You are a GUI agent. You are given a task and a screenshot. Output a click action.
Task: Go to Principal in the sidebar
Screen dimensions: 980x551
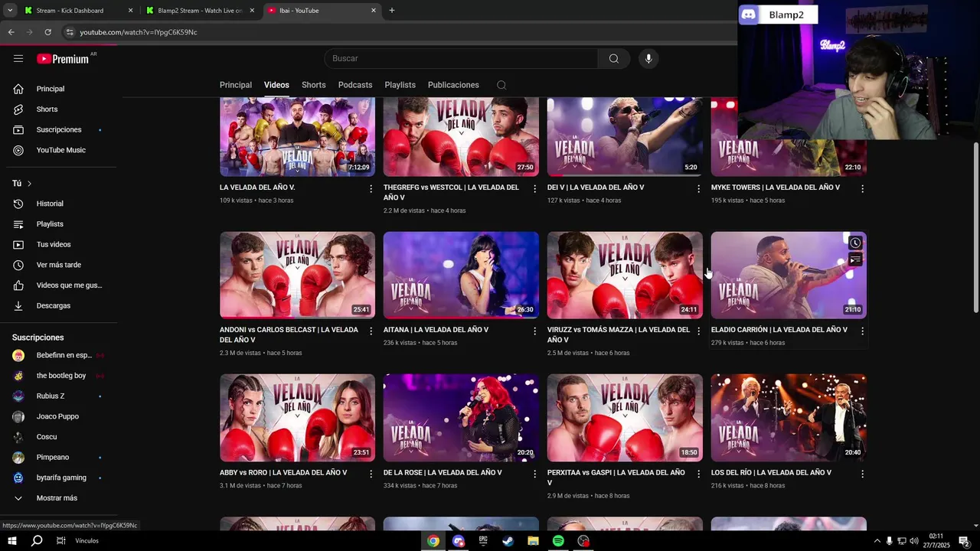point(58,89)
